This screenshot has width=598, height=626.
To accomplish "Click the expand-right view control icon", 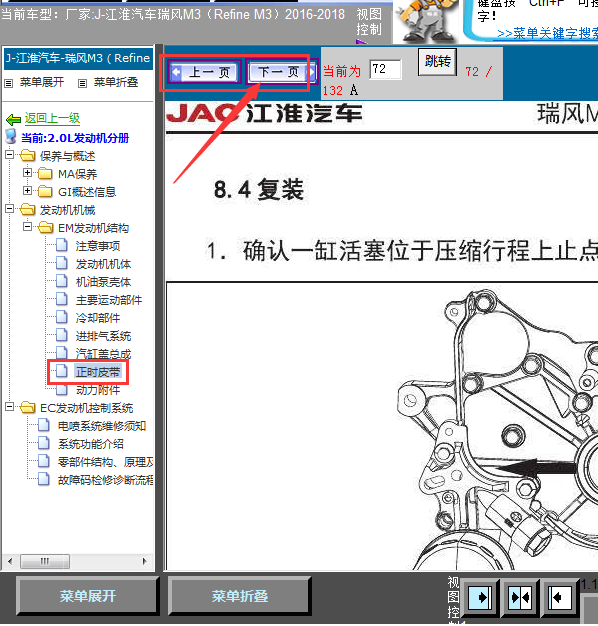I will 480,597.
